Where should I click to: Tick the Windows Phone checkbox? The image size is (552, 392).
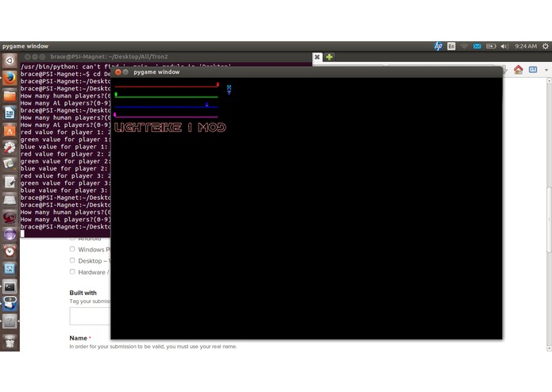coord(72,249)
